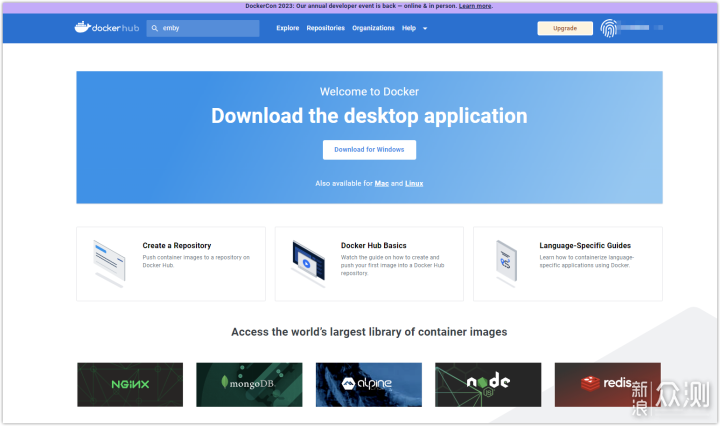Go to Explore in the navbar
The width and height of the screenshot is (720, 426).
(x=287, y=28)
